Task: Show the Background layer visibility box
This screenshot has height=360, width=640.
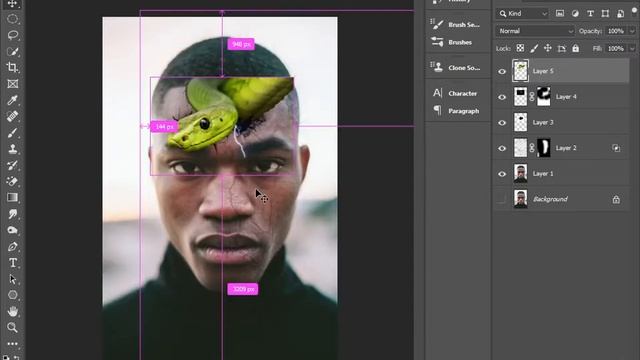Action: [x=502, y=199]
